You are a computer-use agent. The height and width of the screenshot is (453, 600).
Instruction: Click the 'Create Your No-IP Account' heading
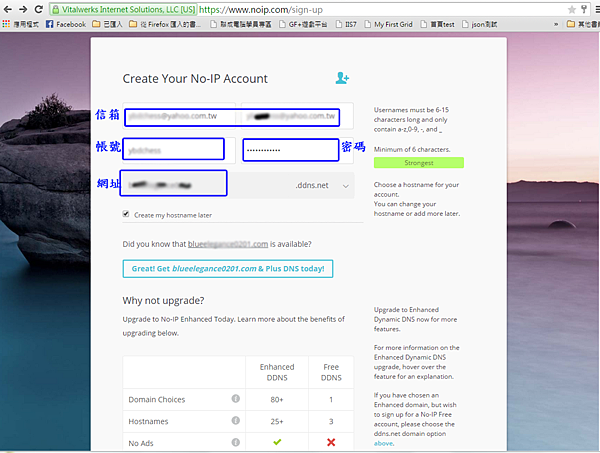[195, 78]
